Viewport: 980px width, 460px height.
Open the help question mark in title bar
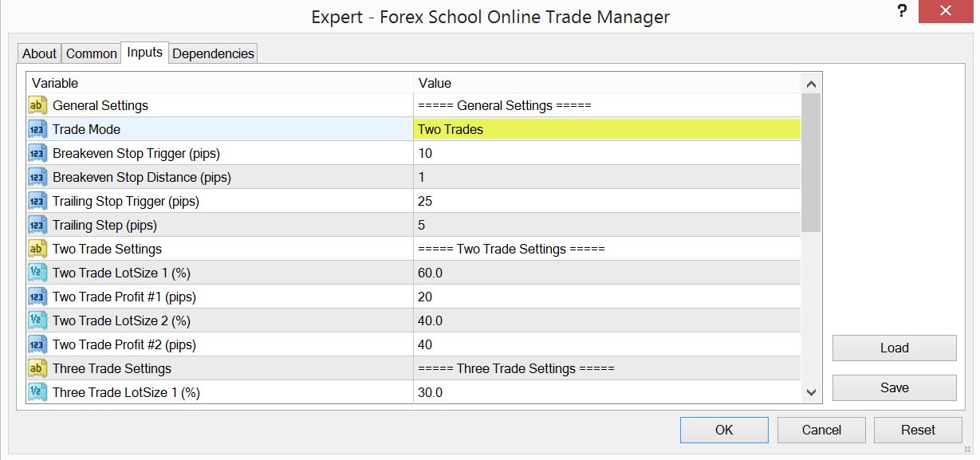pyautogui.click(x=902, y=11)
